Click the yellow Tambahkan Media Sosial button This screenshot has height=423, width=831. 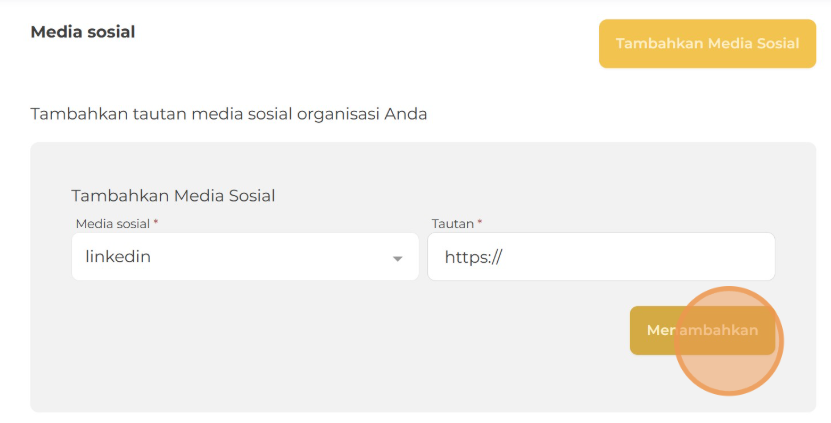[x=707, y=43]
